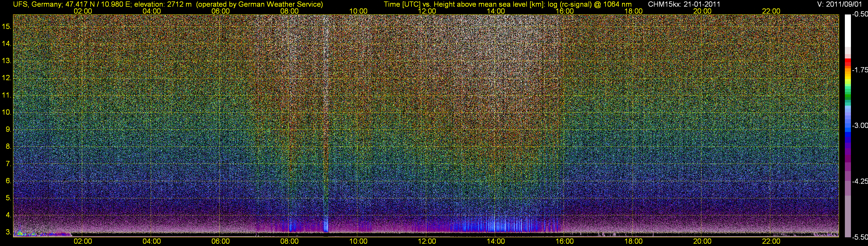Click the coordinates "47.417 N / 10.980 E"
Image resolution: width=868 pixels, height=246 pixels.
98,4
